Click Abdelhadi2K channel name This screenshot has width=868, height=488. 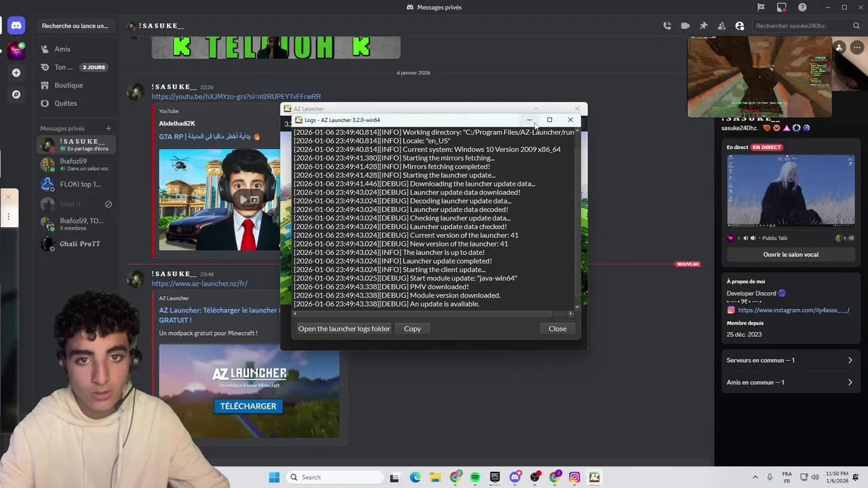(x=177, y=123)
